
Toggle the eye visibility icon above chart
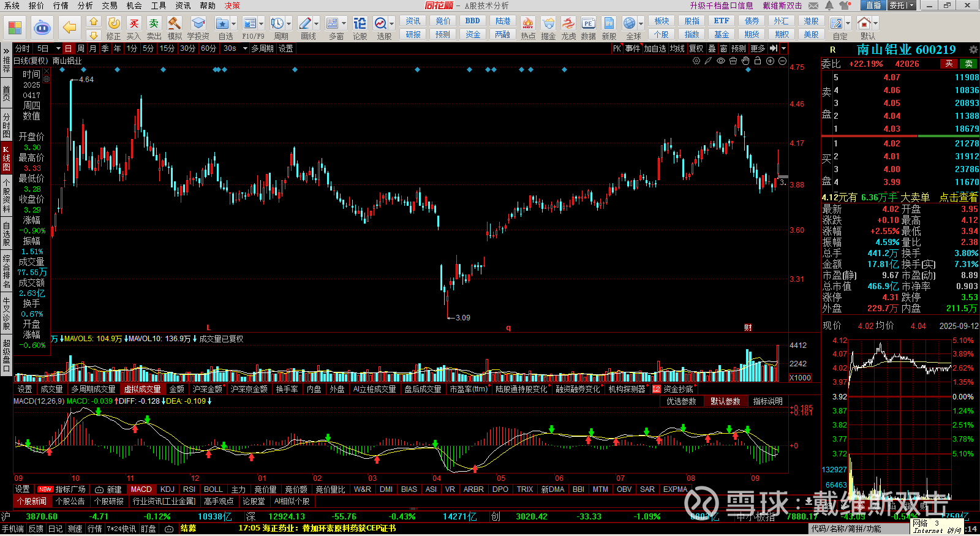[721, 61]
